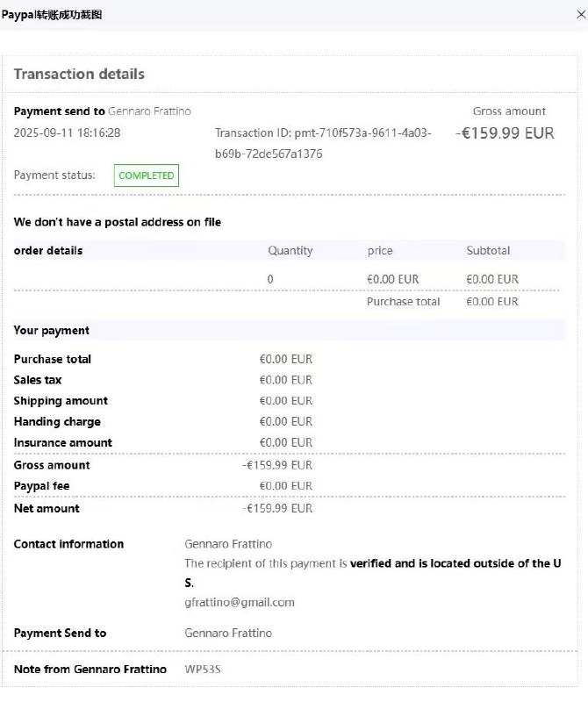Click the gfrattino@gmail.com email address
This screenshot has width=588, height=702.
click(240, 603)
